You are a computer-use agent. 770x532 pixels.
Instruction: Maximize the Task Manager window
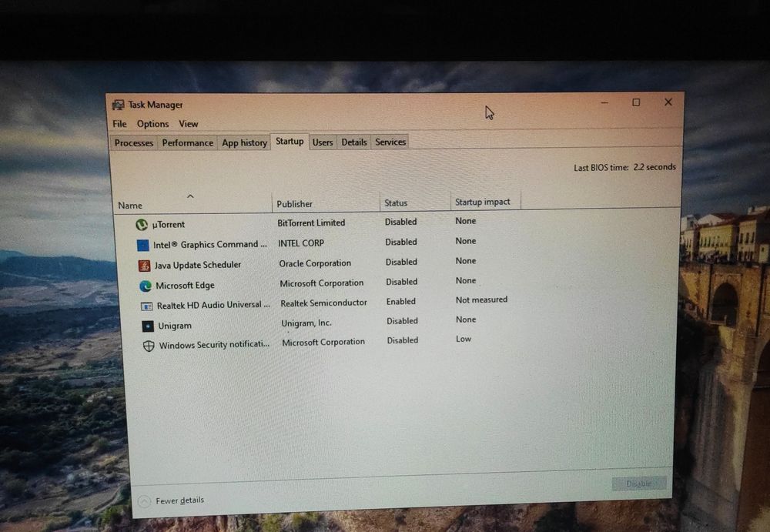click(x=636, y=102)
